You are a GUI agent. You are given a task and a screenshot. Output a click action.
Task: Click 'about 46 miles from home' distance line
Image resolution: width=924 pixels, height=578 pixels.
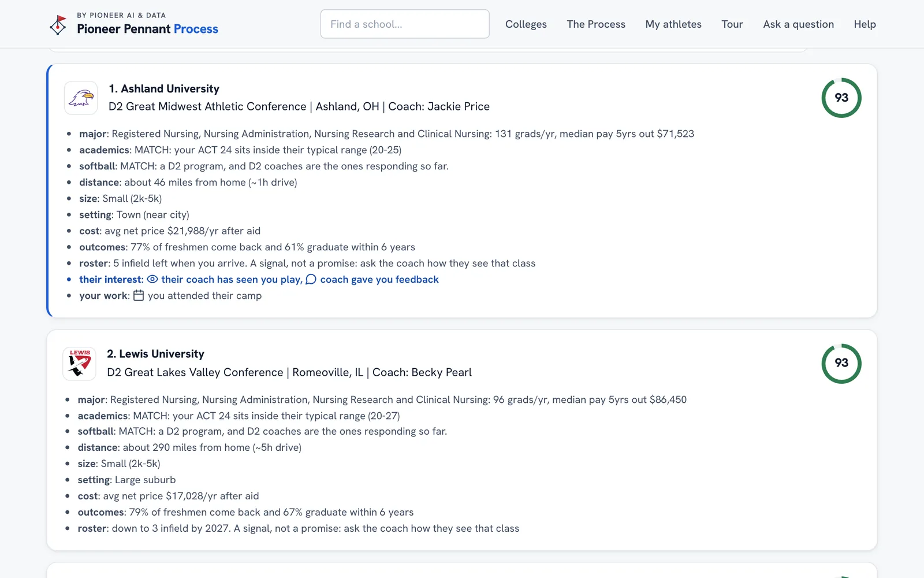click(188, 182)
